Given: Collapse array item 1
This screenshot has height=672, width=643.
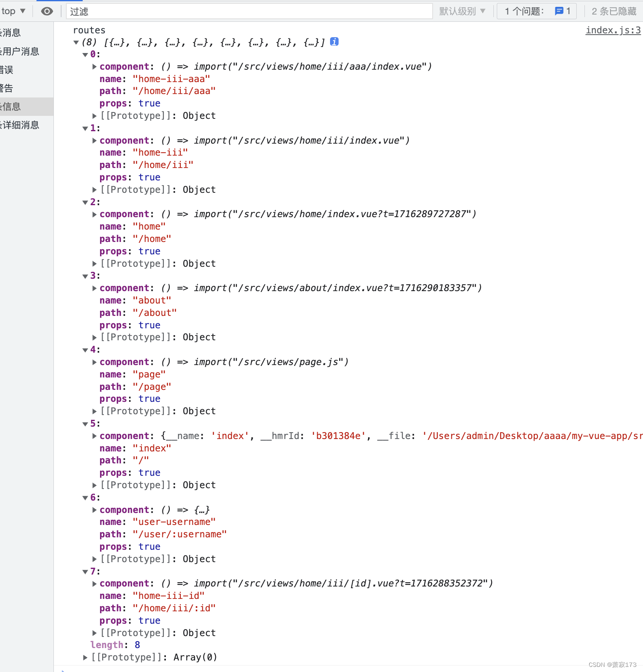Looking at the screenshot, I should point(85,129).
